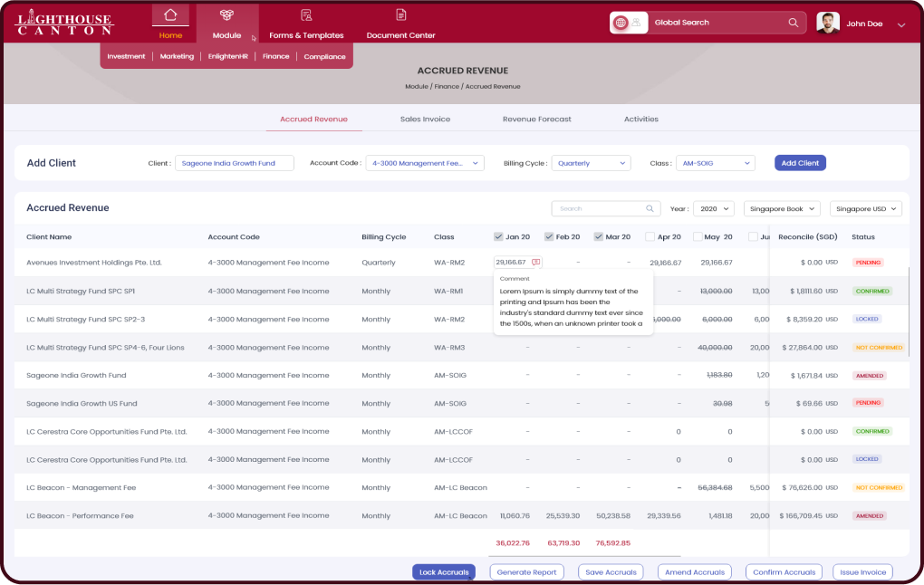Click the Lighthouse Canton logo
Viewport: 924px width, 585px height.
(63, 23)
